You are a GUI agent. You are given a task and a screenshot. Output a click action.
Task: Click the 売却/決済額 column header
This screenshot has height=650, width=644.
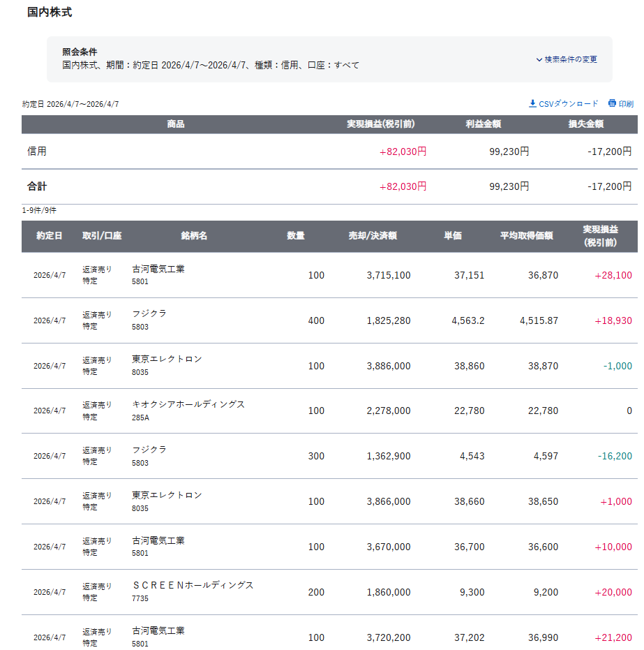click(x=373, y=236)
